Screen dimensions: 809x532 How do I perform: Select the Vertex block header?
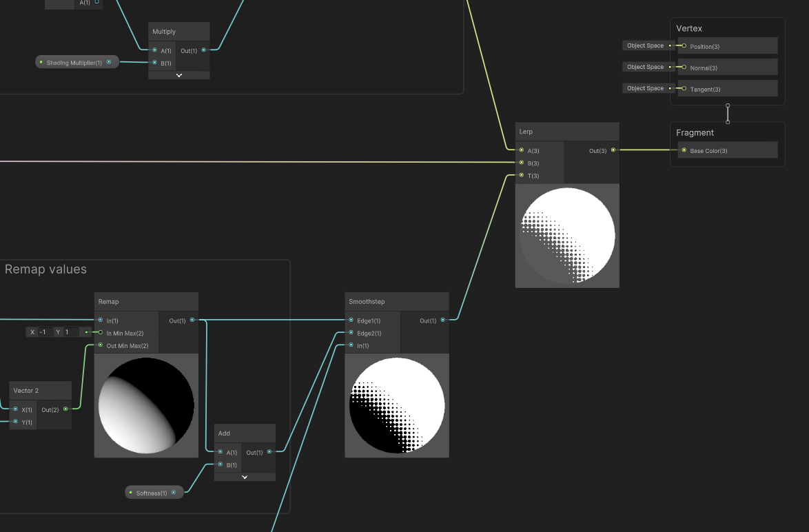(x=689, y=28)
